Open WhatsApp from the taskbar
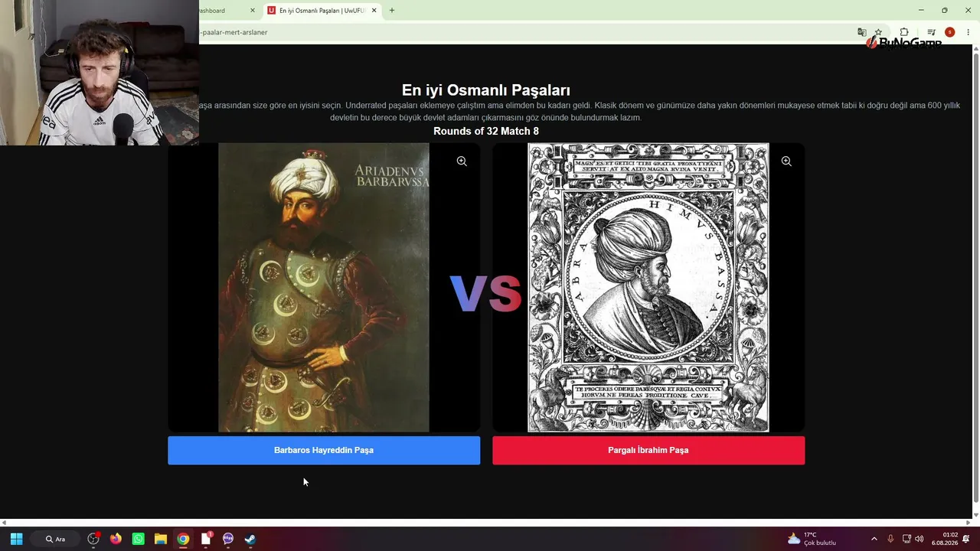This screenshot has width=980, height=551. 138,539
